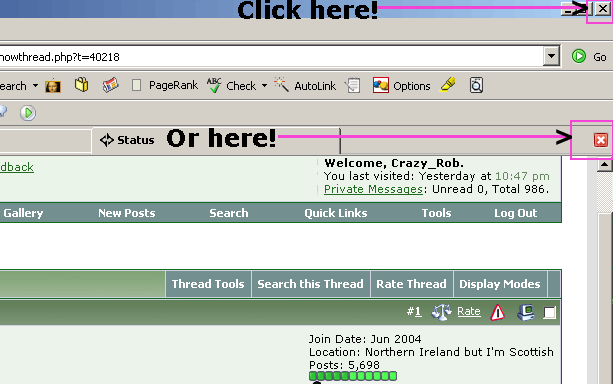
Task: Open Google toolbar Options
Action: tap(401, 86)
